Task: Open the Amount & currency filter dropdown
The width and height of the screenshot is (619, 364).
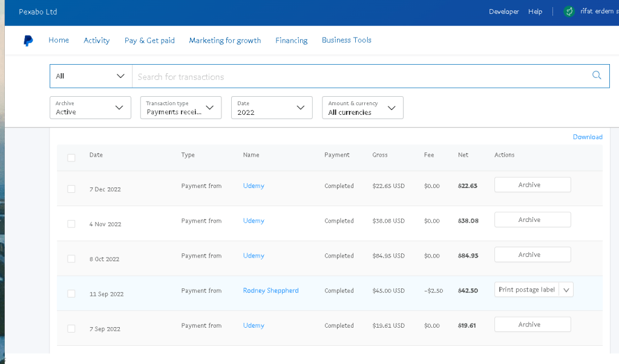Action: [x=362, y=108]
